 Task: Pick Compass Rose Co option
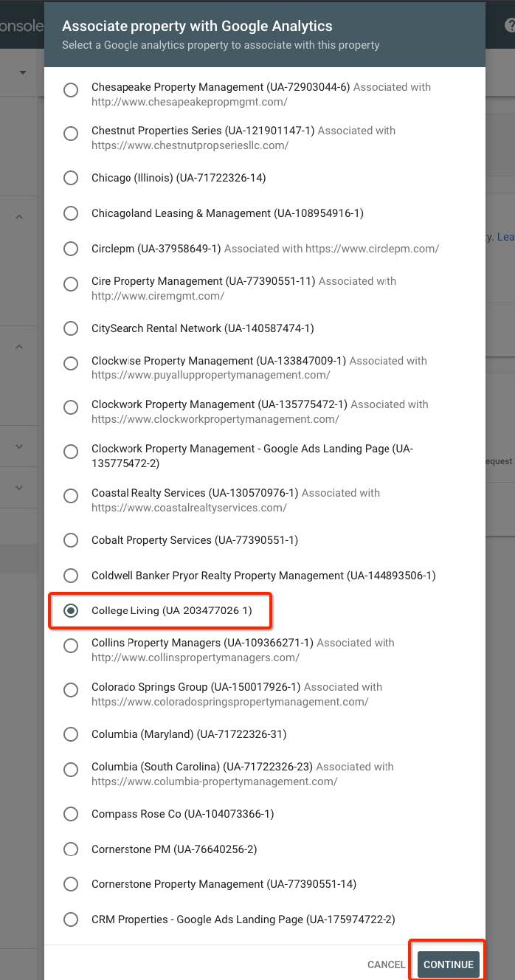pyautogui.click(x=71, y=814)
